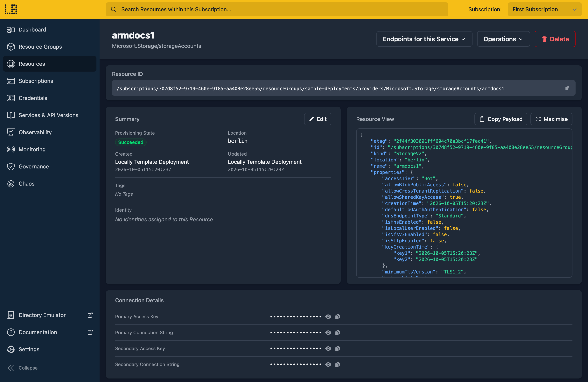Viewport: 588px width, 382px height.
Task: Reveal the Secondary Access Key value
Action: click(x=328, y=348)
